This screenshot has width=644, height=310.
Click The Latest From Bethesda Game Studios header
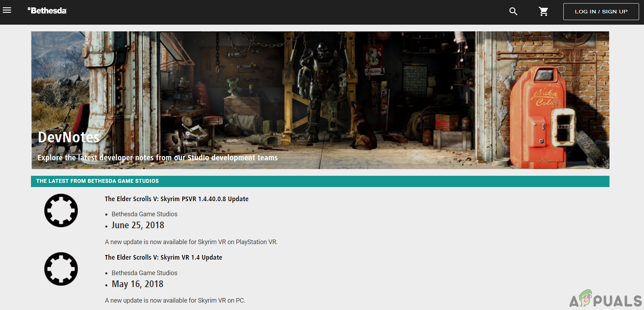click(320, 181)
